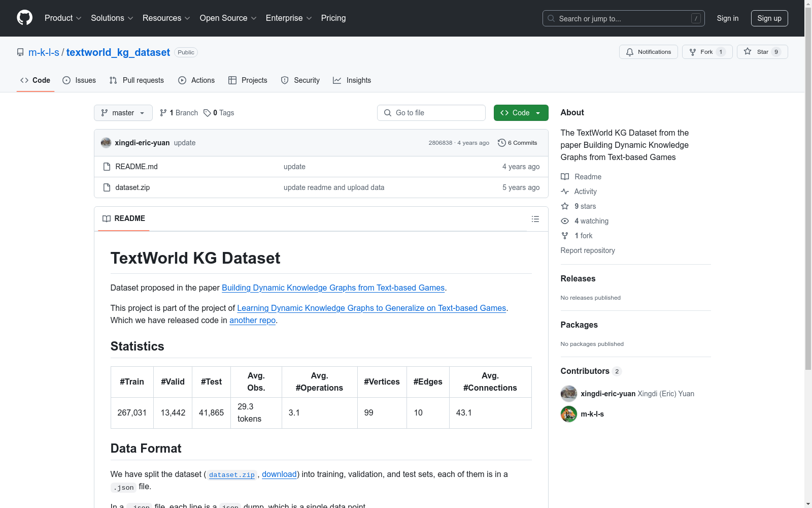Open the green Code dropdown button
Viewport: 812px width, 508px height.
pyautogui.click(x=521, y=113)
